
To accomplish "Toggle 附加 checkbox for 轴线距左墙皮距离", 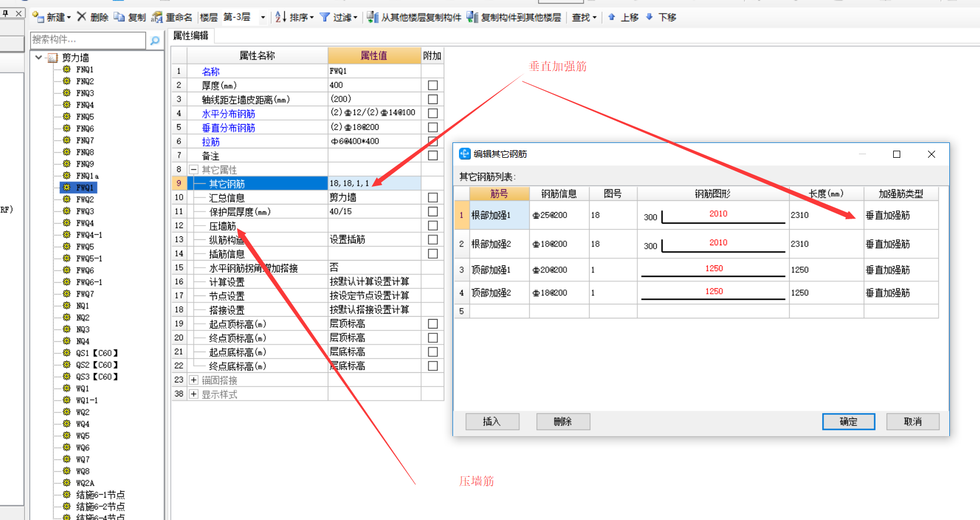I will click(433, 99).
